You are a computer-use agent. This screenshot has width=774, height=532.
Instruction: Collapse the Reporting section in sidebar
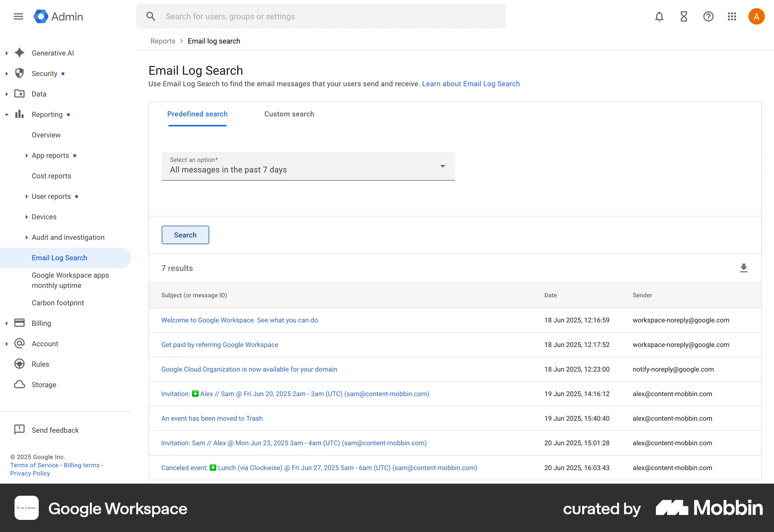pyautogui.click(x=6, y=114)
